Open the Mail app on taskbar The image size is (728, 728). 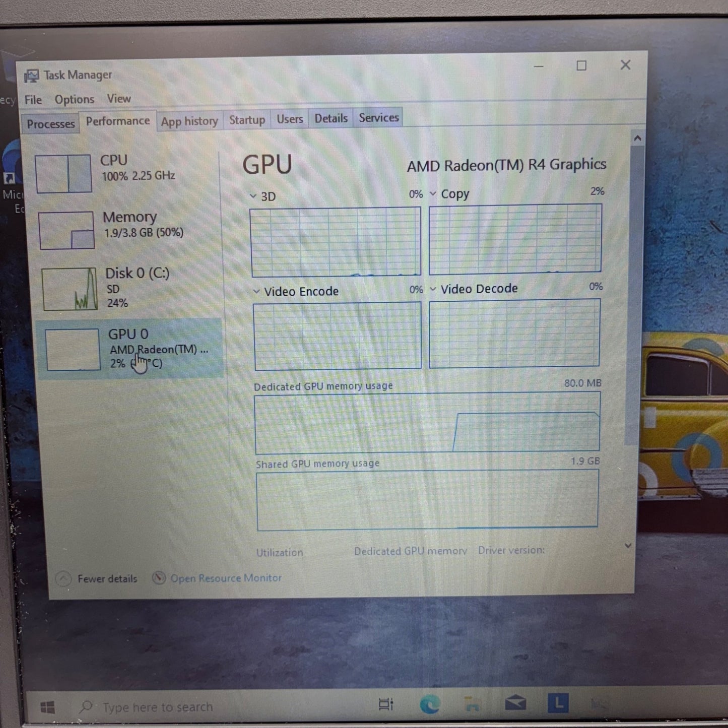click(x=515, y=703)
